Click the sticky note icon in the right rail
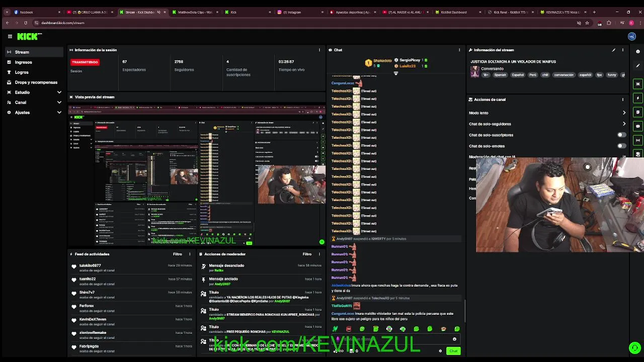 [x=638, y=112]
